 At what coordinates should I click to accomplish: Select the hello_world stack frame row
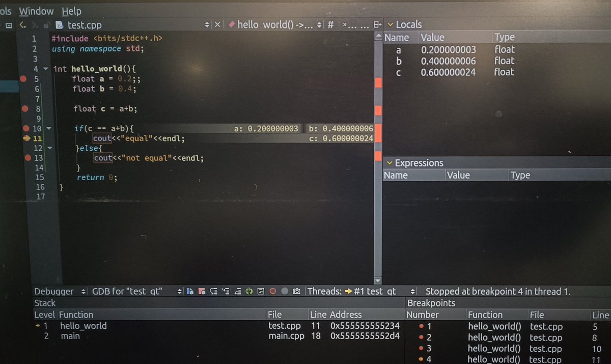click(218, 326)
